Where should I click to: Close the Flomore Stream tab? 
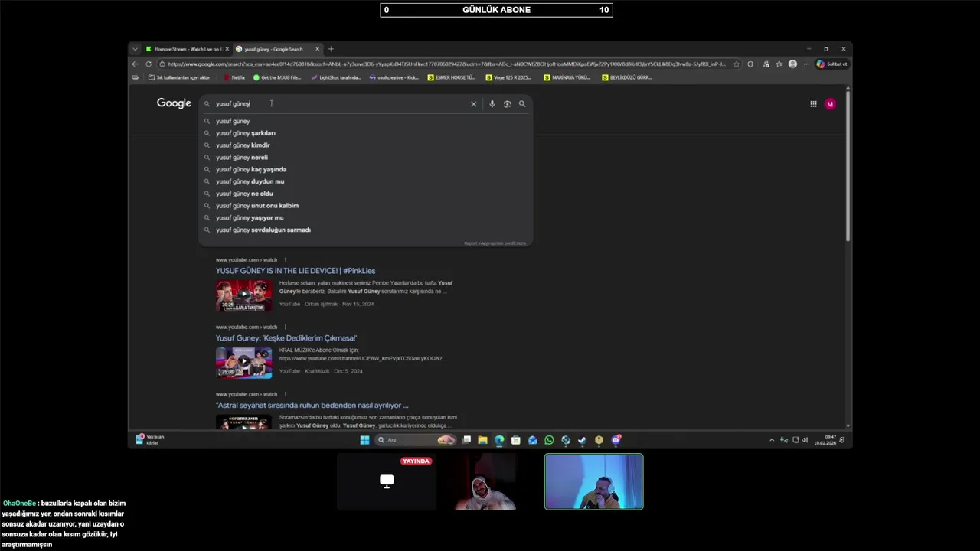point(227,49)
